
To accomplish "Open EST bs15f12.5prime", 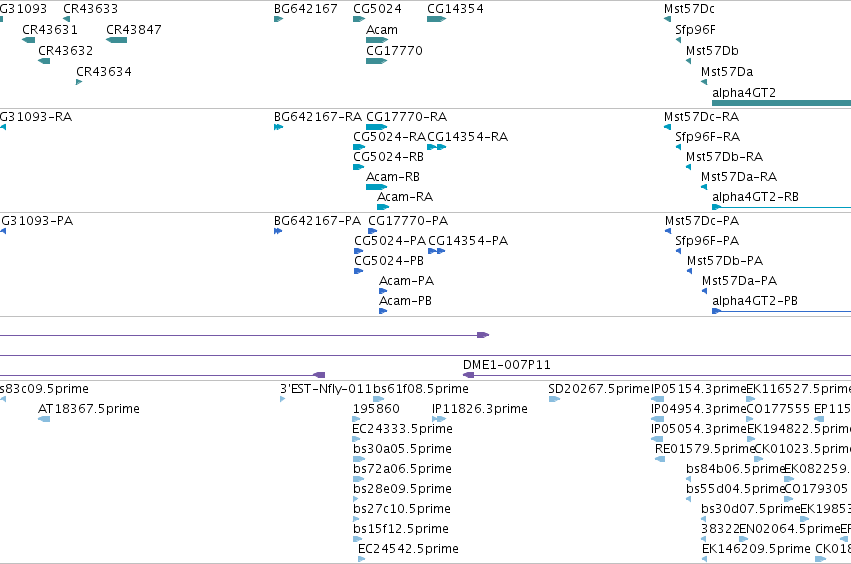I will (x=401, y=529).
